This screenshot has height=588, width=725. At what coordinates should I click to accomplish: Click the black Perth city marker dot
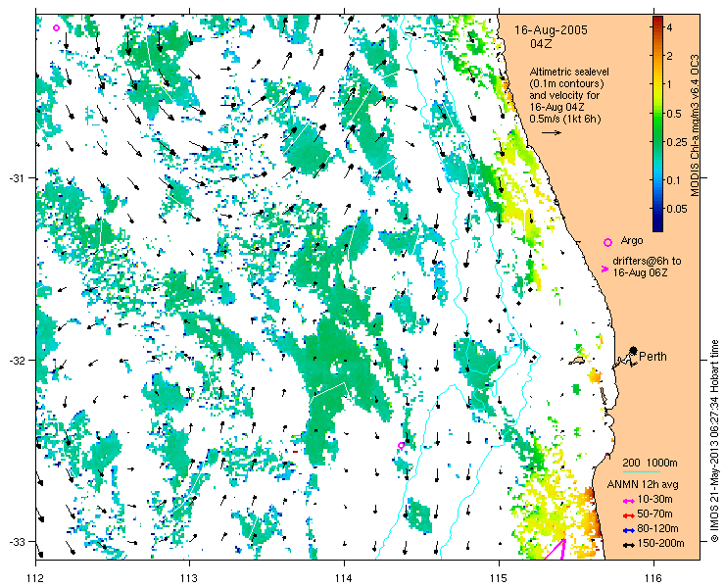pyautogui.click(x=633, y=350)
